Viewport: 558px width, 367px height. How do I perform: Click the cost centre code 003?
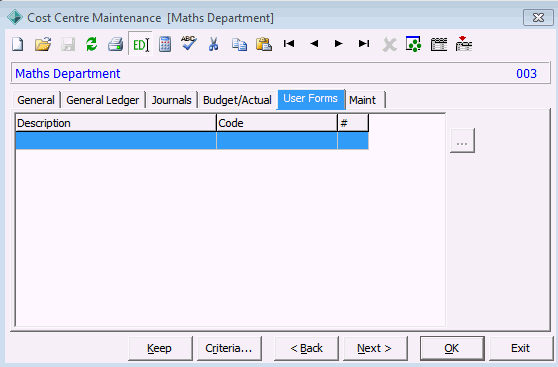pos(526,74)
